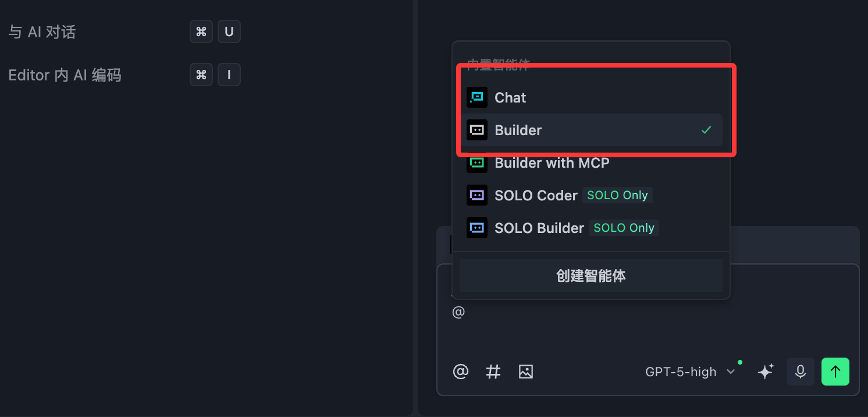Viewport: 868px width, 417px height.
Task: Click the @ mention context icon
Action: (461, 372)
